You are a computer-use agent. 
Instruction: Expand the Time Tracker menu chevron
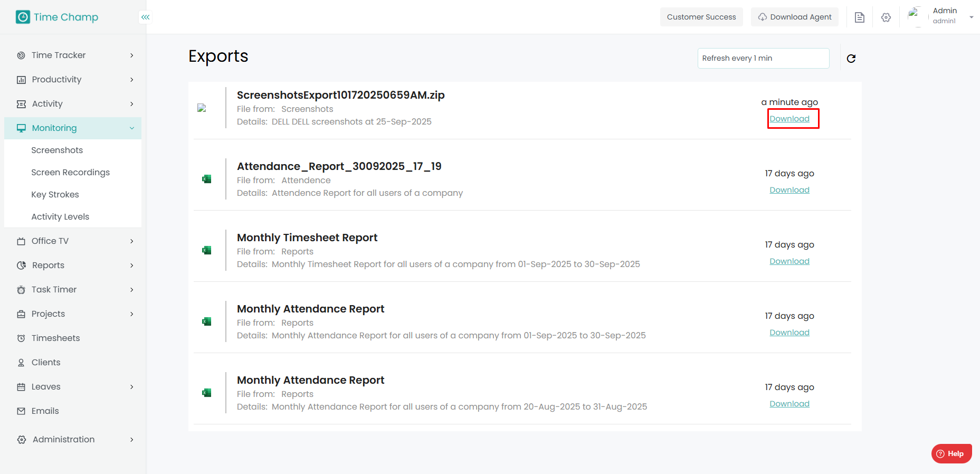(x=132, y=55)
